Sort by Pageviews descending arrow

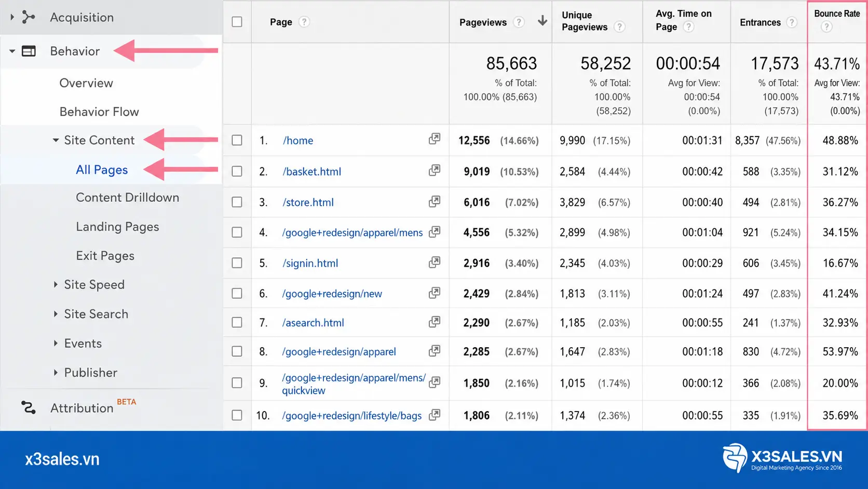tap(542, 21)
